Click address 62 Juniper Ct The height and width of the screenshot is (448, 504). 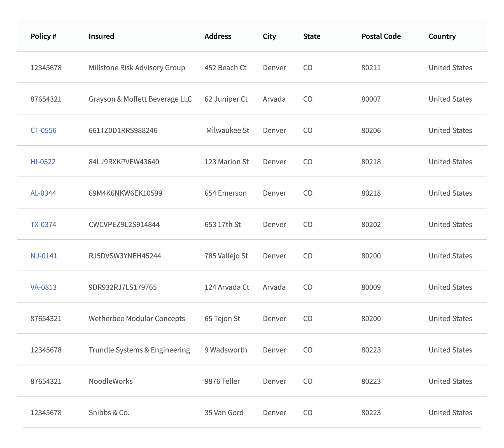click(226, 99)
